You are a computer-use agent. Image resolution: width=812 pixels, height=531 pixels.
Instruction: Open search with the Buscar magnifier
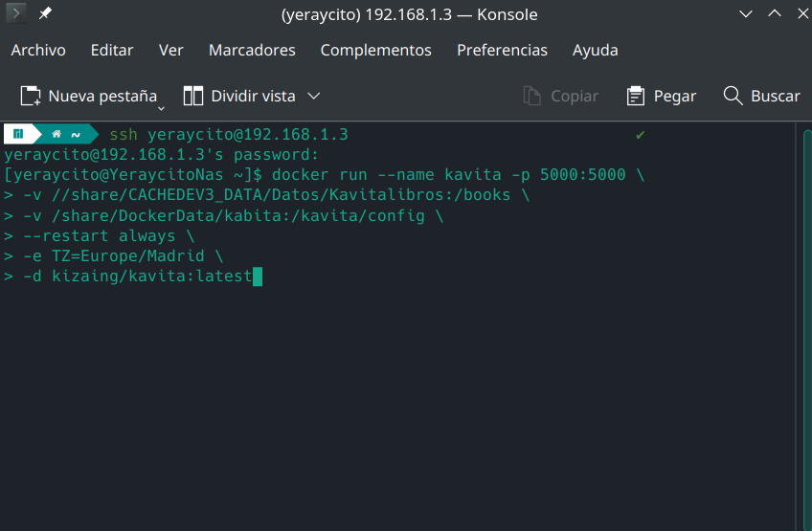coord(733,96)
